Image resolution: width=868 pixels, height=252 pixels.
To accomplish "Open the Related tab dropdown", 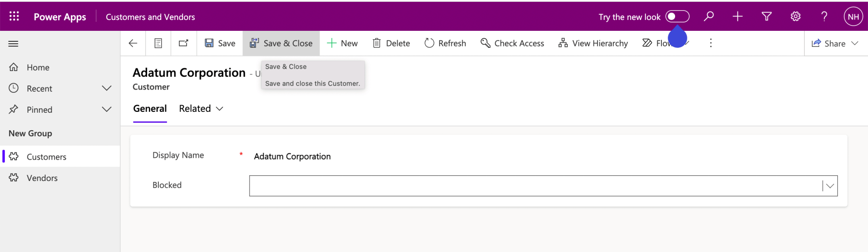I will point(201,108).
